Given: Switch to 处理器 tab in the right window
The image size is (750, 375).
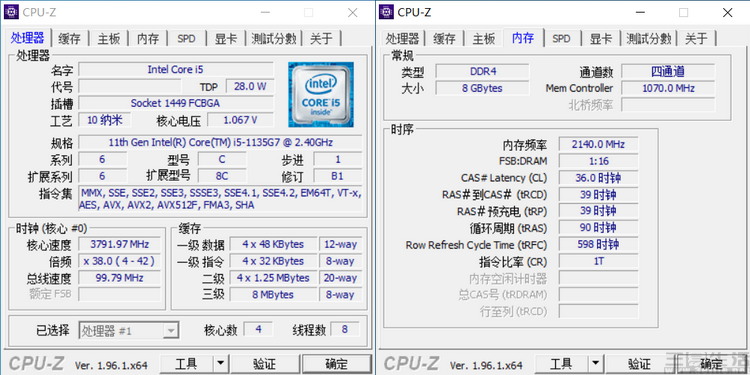Looking at the screenshot, I should point(402,38).
